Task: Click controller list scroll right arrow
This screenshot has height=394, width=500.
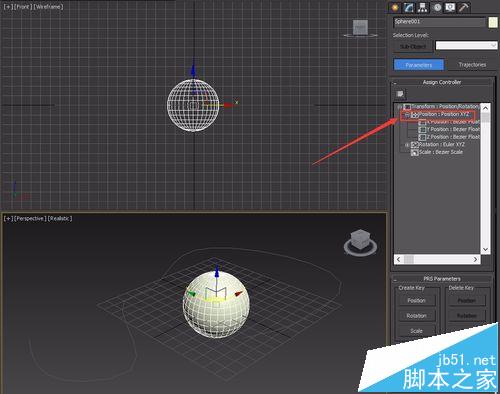Action: click(476, 259)
